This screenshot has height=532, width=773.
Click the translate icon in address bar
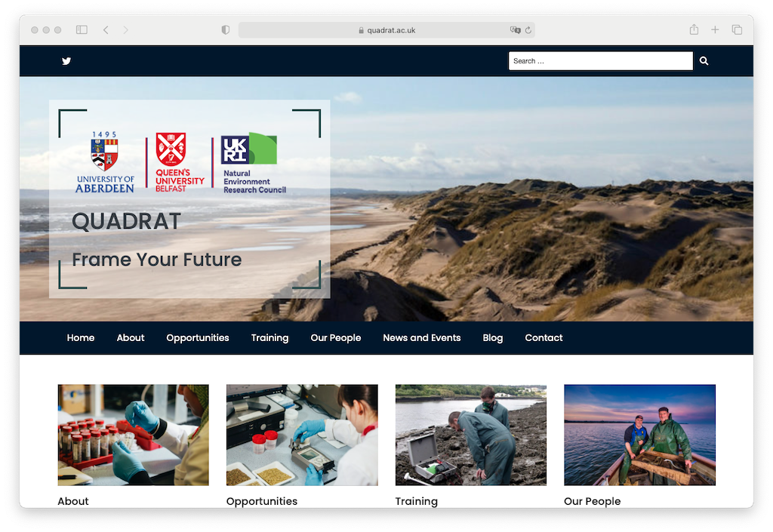(x=515, y=30)
